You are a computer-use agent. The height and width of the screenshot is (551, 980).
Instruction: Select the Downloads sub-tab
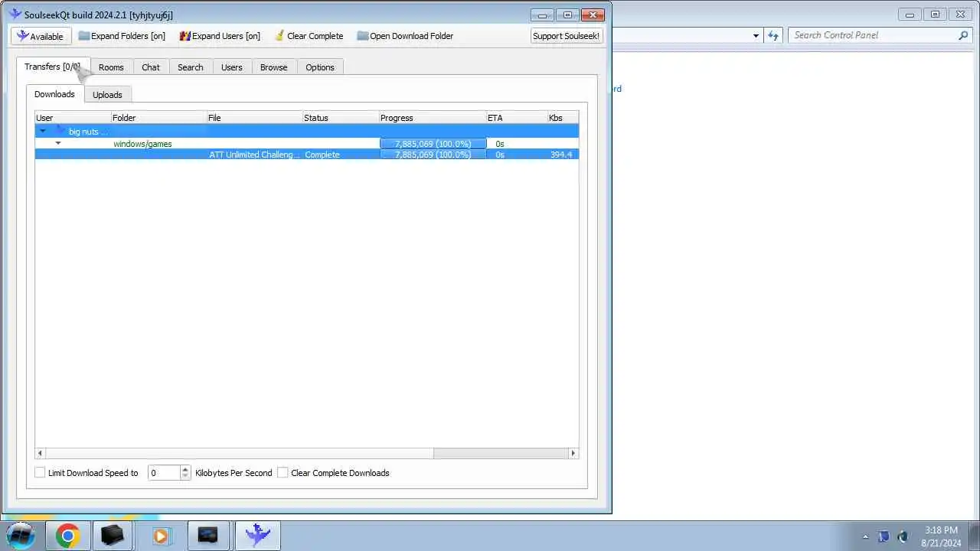click(54, 94)
